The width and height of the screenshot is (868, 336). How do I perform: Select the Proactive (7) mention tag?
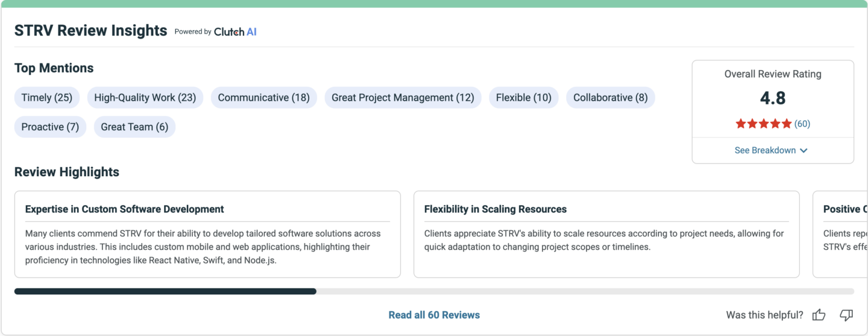click(x=51, y=127)
